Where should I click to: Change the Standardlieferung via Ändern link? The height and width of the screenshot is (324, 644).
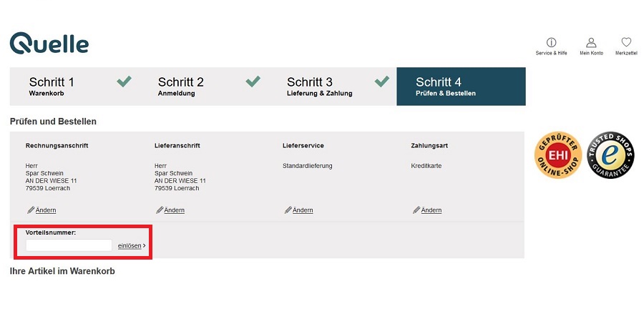click(x=303, y=210)
